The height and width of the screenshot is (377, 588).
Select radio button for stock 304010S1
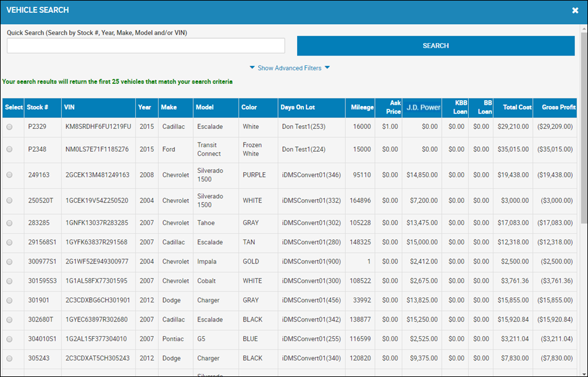pos(9,339)
